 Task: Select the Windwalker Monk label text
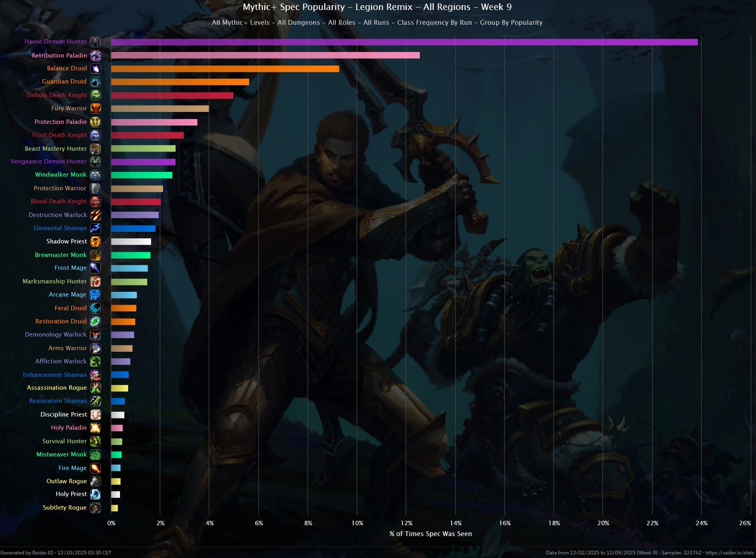coord(60,175)
